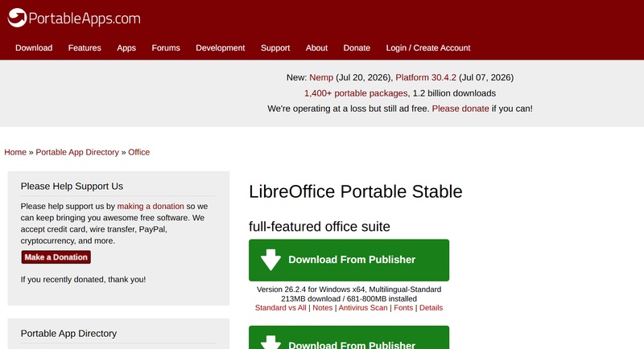The width and height of the screenshot is (644, 349).
Task: Open the About menu item
Action: tap(316, 48)
